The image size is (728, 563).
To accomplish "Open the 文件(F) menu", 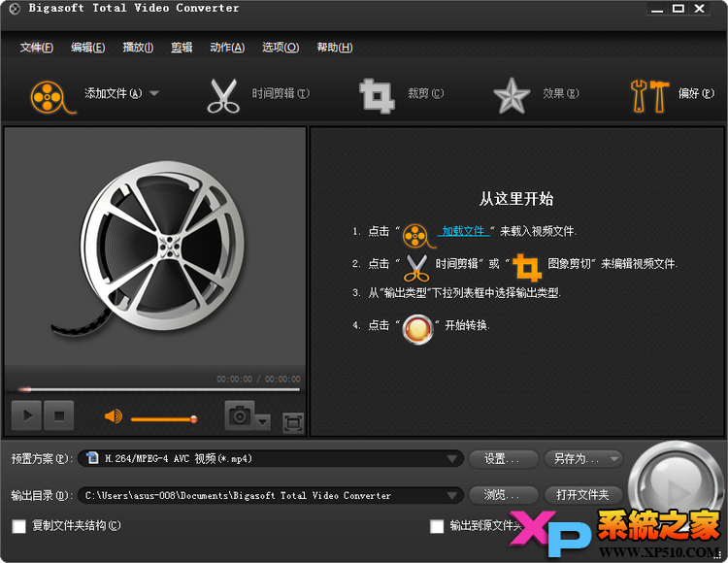I will tap(37, 48).
